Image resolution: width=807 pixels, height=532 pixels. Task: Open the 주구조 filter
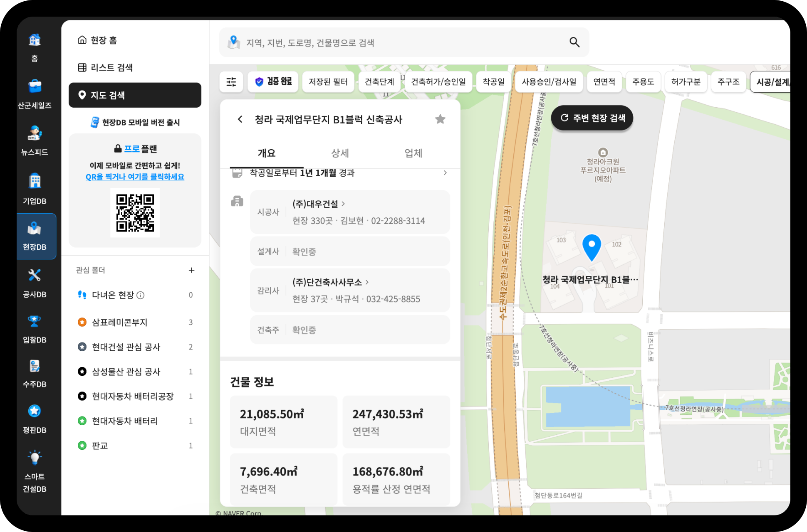728,82
